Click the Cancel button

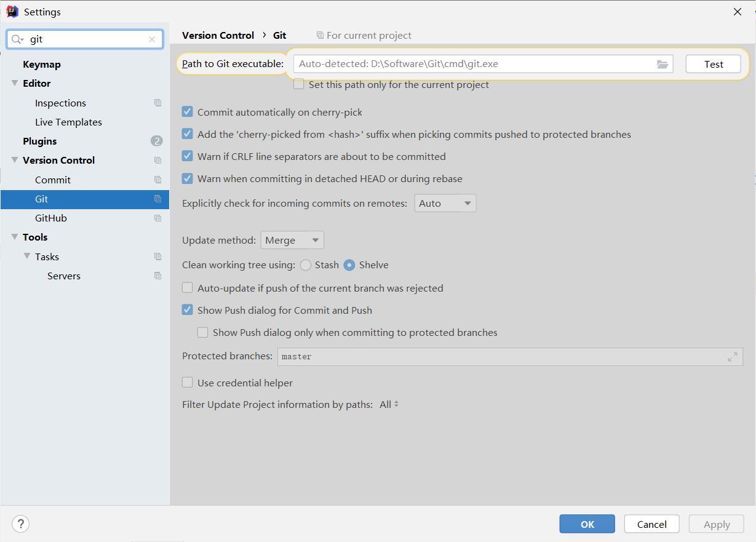tap(652, 524)
